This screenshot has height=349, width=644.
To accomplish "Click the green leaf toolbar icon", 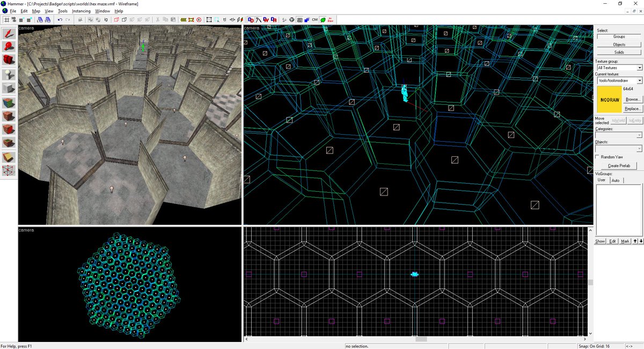I will (323, 19).
